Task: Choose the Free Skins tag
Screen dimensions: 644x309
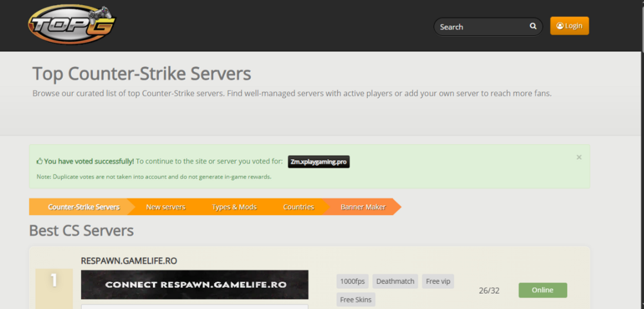Action: [355, 299]
